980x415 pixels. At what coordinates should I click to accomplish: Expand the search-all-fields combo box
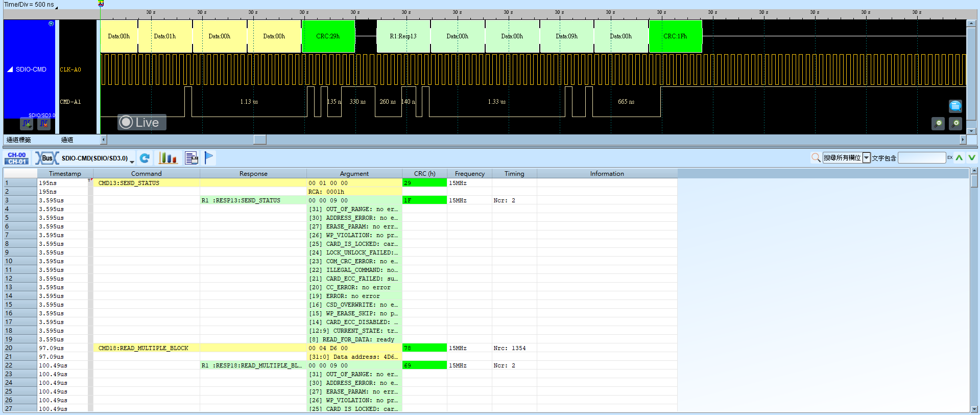pyautogui.click(x=867, y=158)
